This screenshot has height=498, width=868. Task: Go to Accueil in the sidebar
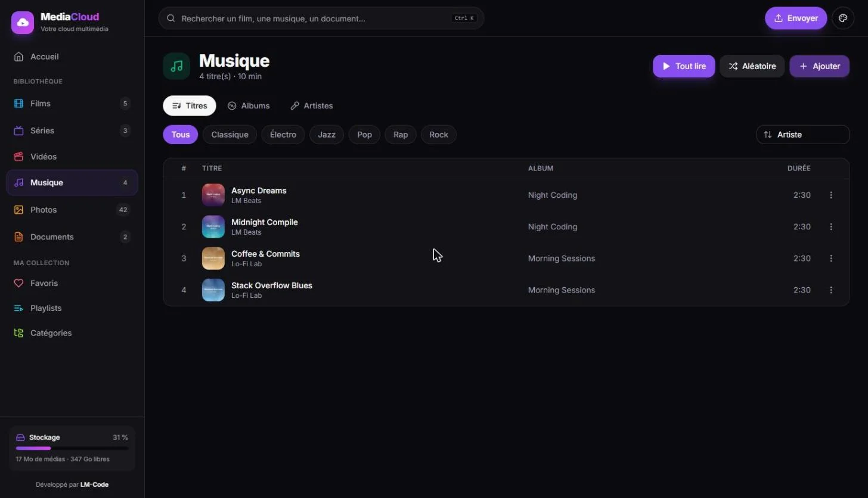click(72, 57)
